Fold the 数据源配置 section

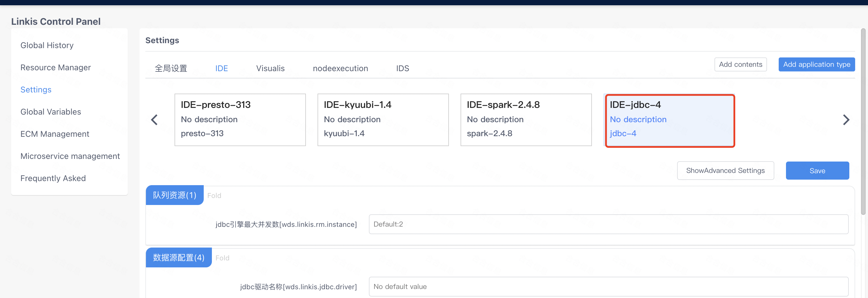(222, 258)
